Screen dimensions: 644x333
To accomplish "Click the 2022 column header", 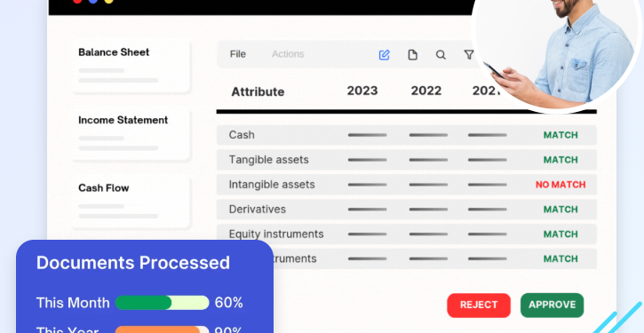I will [426, 91].
